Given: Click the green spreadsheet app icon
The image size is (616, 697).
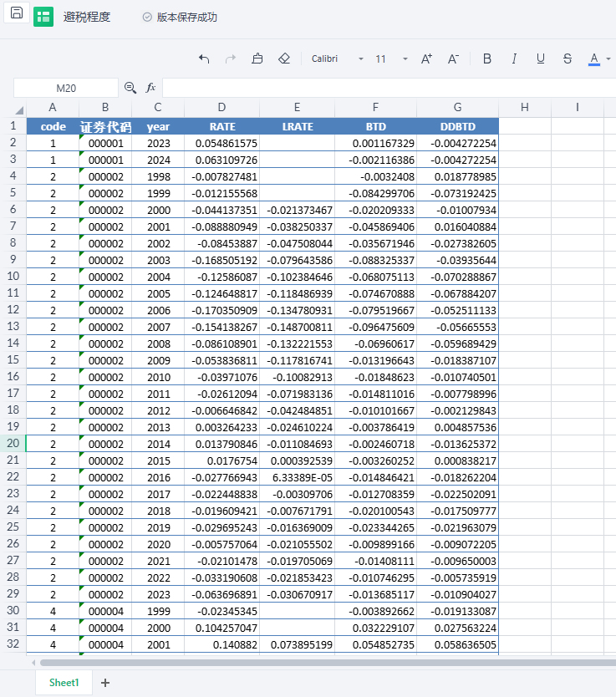Looking at the screenshot, I should (x=43, y=17).
